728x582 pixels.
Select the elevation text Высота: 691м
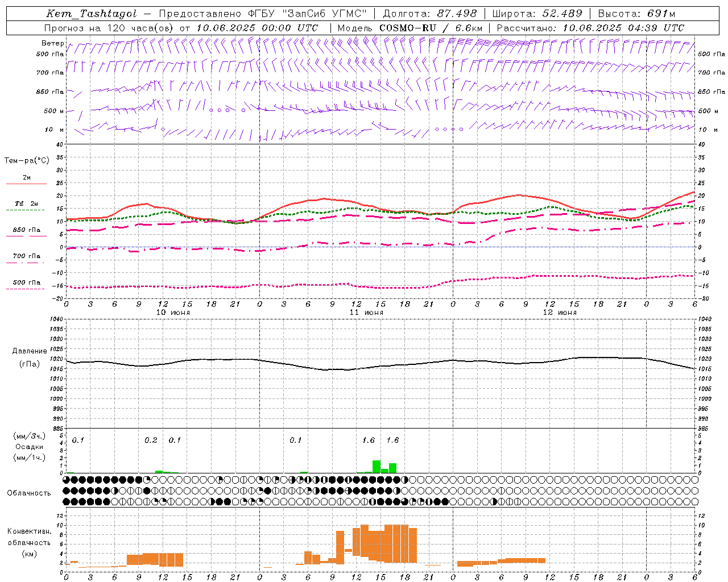[x=637, y=14]
